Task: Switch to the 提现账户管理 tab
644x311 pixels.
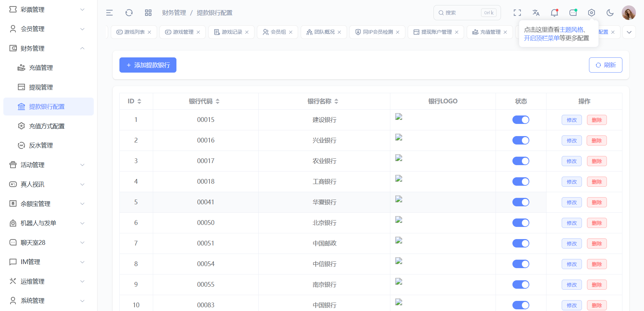Action: (436, 32)
